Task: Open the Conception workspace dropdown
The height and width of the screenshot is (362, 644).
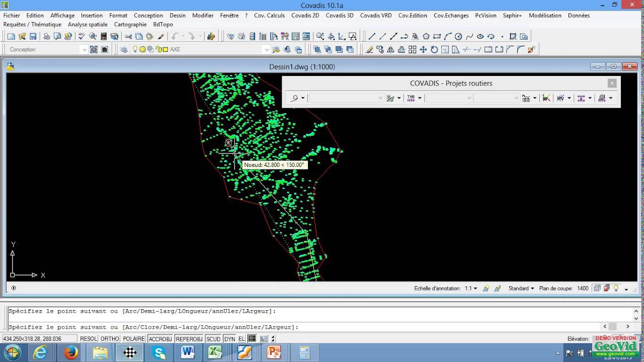Action: (84, 49)
